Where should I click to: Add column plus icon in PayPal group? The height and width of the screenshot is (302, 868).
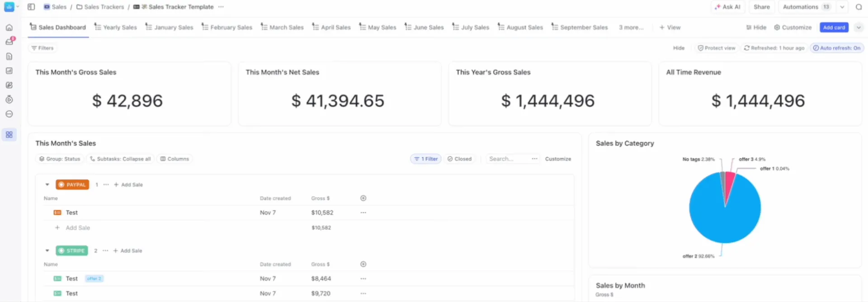click(363, 198)
